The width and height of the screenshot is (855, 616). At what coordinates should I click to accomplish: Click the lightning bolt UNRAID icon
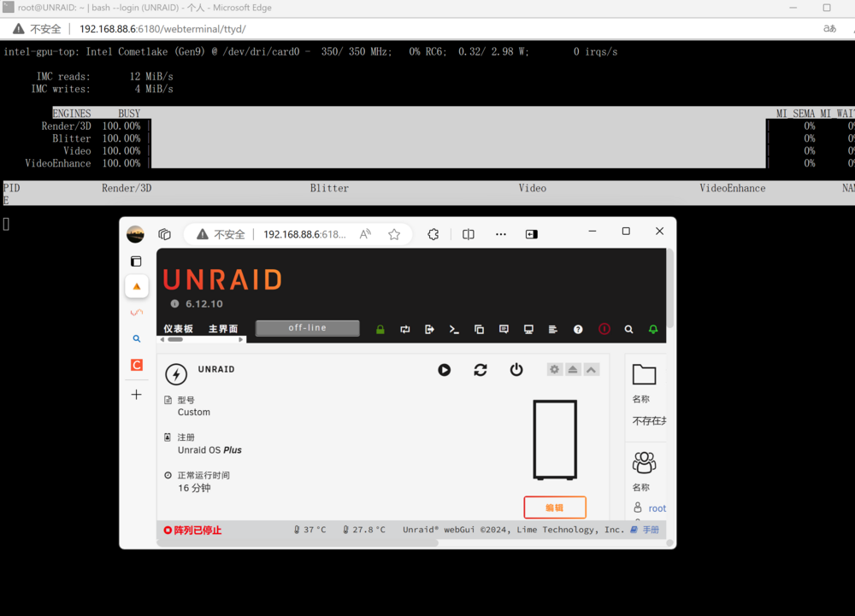(x=176, y=374)
